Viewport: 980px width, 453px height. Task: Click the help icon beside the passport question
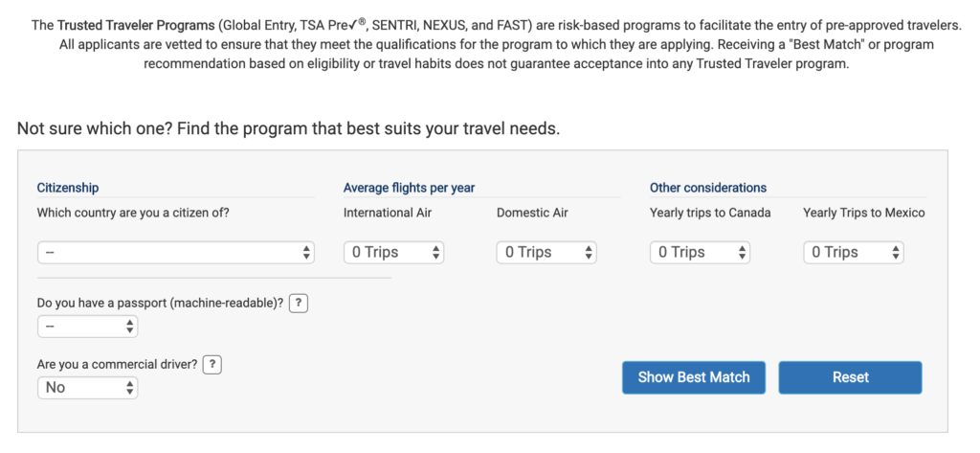coord(299,303)
